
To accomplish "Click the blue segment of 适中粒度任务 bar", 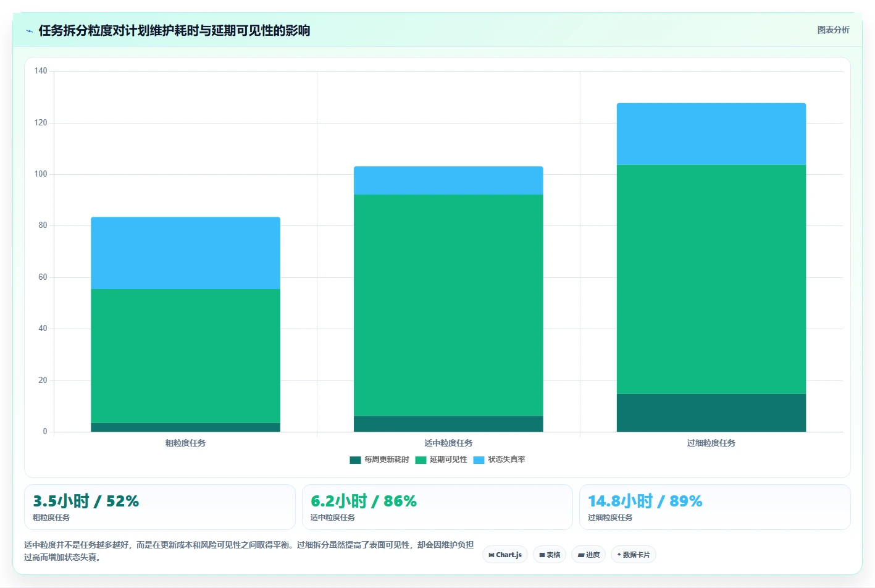I will (x=448, y=180).
